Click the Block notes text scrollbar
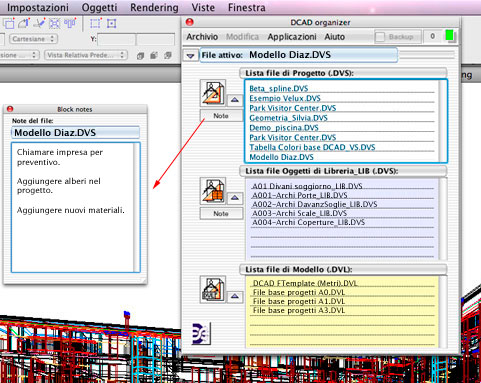The width and height of the screenshot is (481, 383). (x=136, y=207)
